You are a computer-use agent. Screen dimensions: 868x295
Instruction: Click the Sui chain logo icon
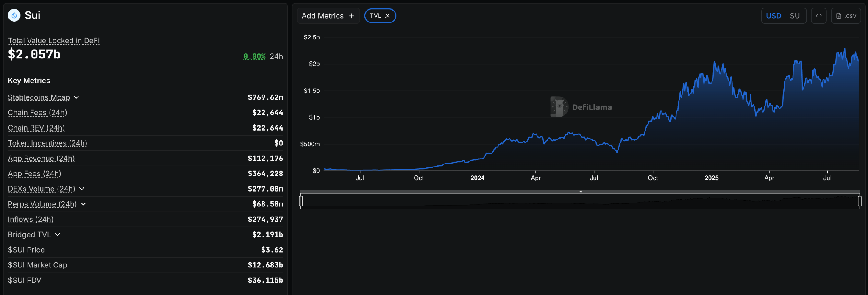(x=14, y=15)
